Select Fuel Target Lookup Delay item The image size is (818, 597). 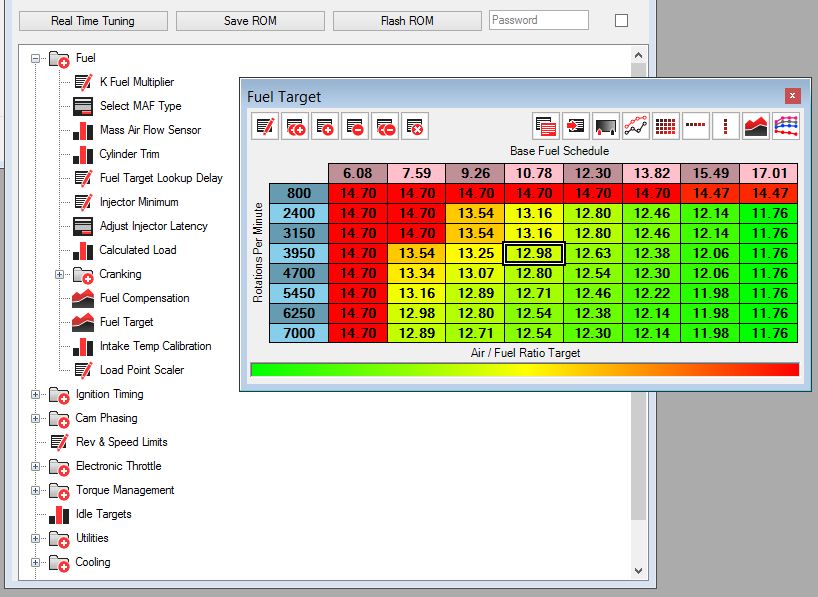(161, 178)
